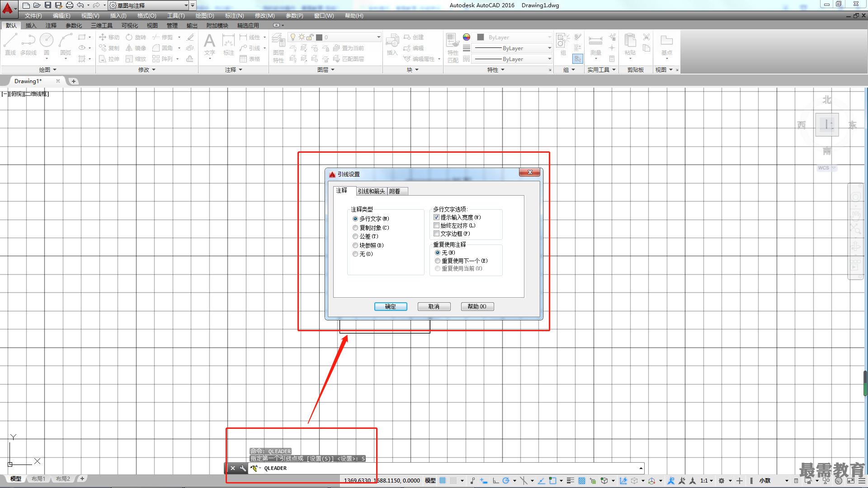Image resolution: width=868 pixels, height=488 pixels.
Task: Click the Drawing1* file tab
Action: click(28, 81)
